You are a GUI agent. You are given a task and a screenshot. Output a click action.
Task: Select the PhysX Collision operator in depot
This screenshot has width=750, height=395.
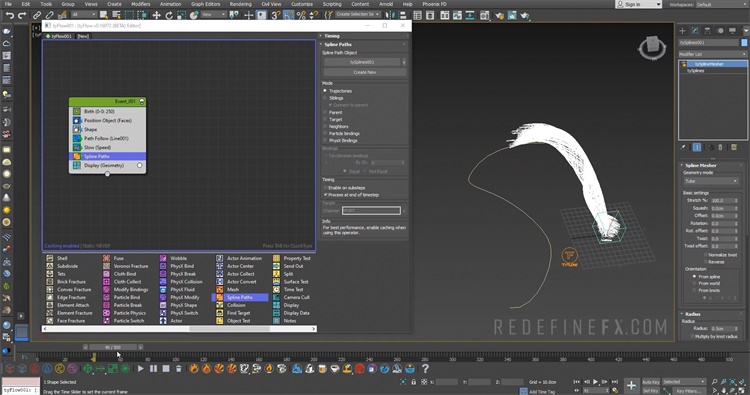[x=181, y=282]
